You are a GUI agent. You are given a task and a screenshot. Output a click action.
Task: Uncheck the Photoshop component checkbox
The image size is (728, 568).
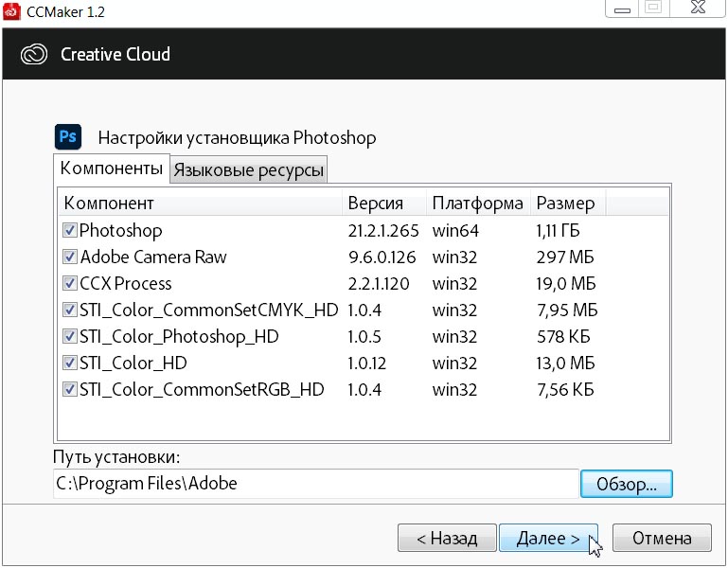70,230
